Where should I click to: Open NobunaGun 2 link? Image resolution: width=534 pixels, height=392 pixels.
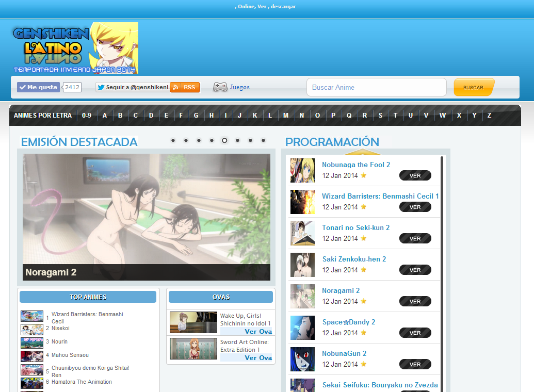[344, 353]
